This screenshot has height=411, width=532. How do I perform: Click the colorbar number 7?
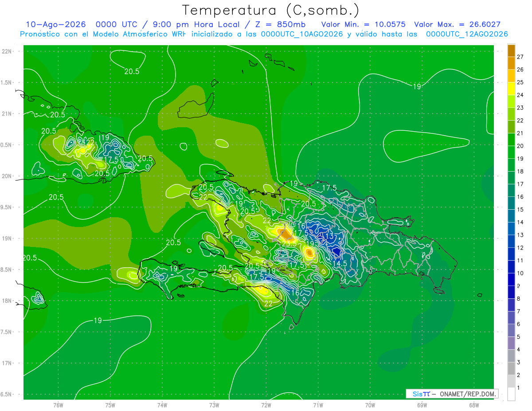(519, 312)
